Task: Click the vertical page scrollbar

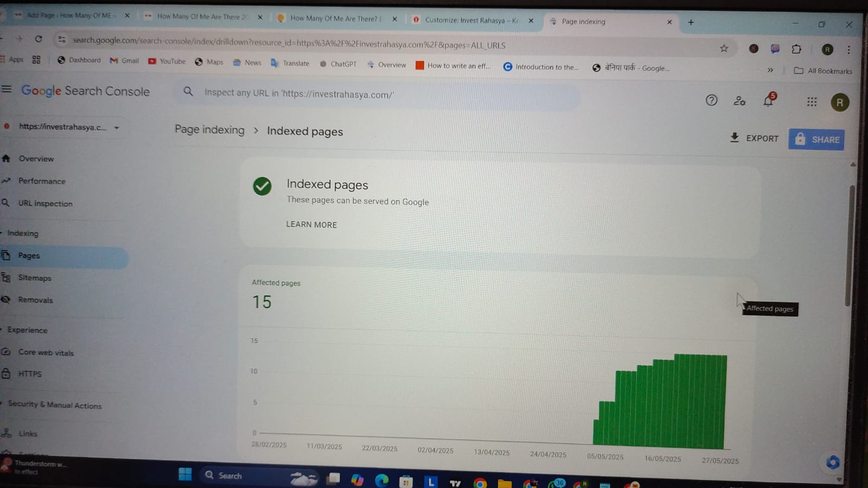Action: (850, 245)
